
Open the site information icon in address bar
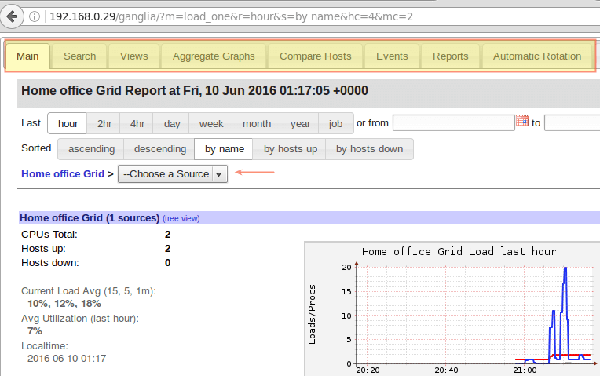click(34, 16)
